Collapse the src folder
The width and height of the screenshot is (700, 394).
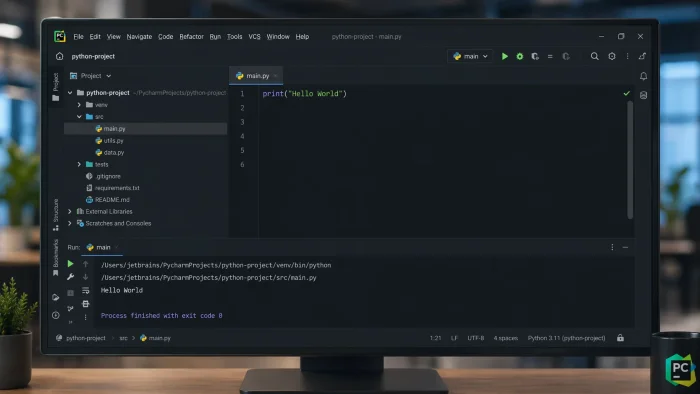(79, 117)
